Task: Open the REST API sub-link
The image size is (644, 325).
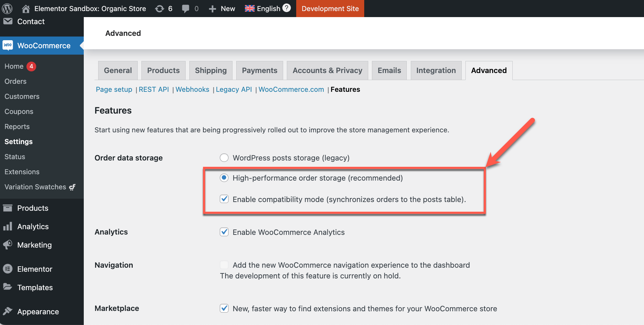Action: tap(154, 89)
